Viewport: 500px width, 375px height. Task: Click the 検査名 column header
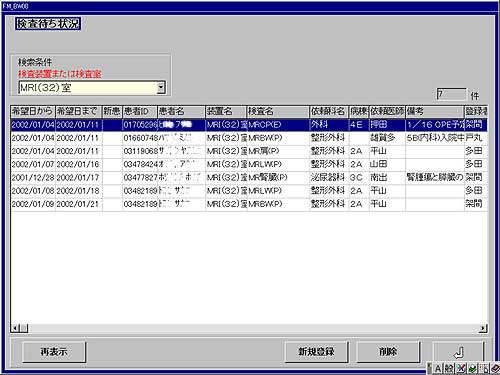pos(278,111)
